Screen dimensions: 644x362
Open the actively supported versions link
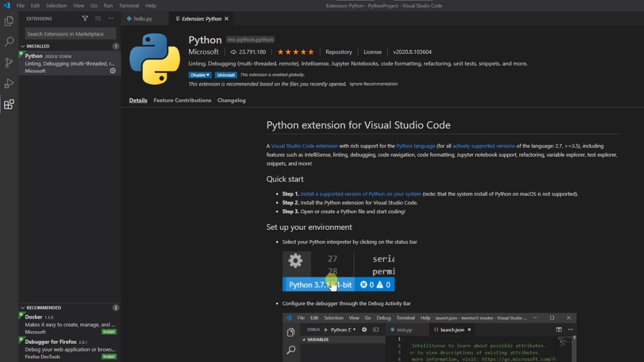tap(484, 146)
